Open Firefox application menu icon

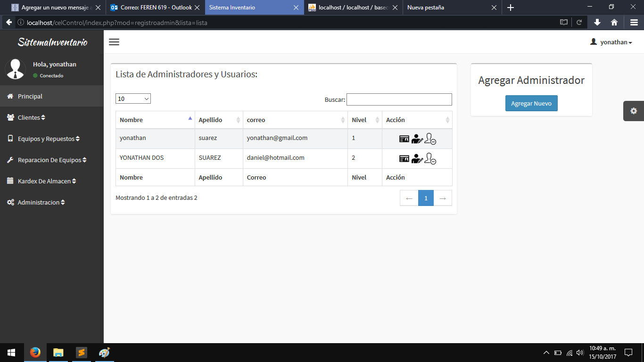[x=634, y=22]
